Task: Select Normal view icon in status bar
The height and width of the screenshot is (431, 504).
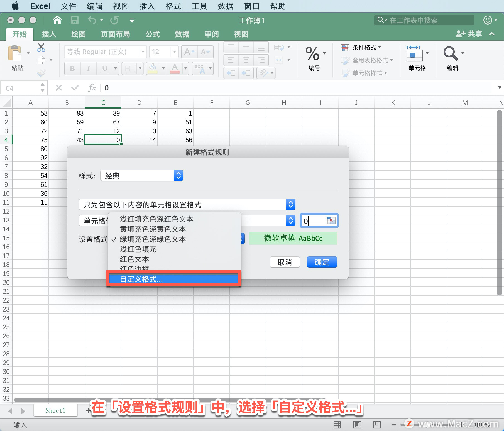Action: [337, 425]
